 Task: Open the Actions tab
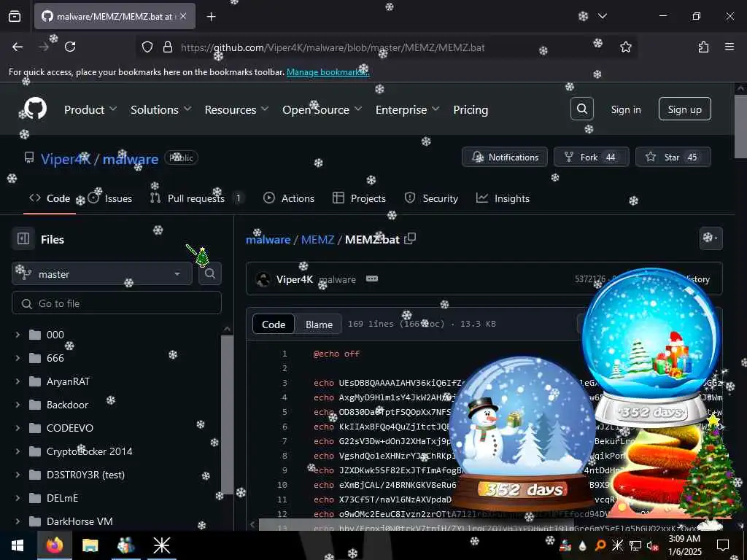[289, 198]
